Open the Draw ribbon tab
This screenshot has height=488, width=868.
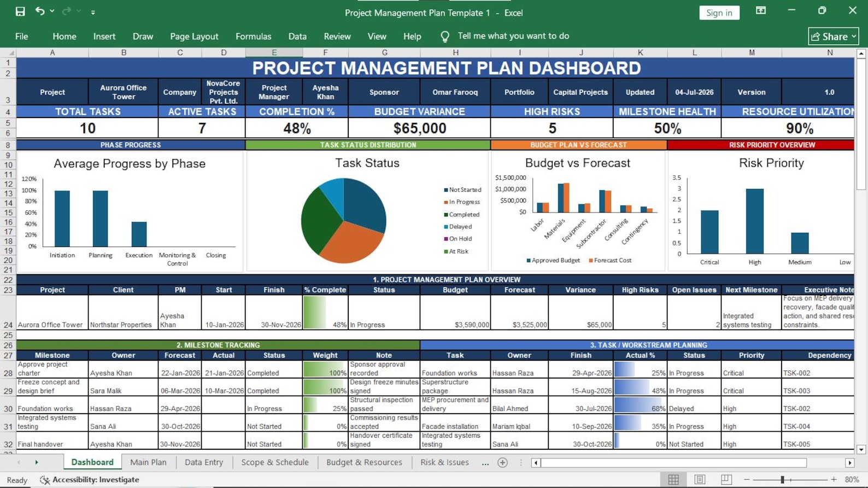[x=143, y=36]
